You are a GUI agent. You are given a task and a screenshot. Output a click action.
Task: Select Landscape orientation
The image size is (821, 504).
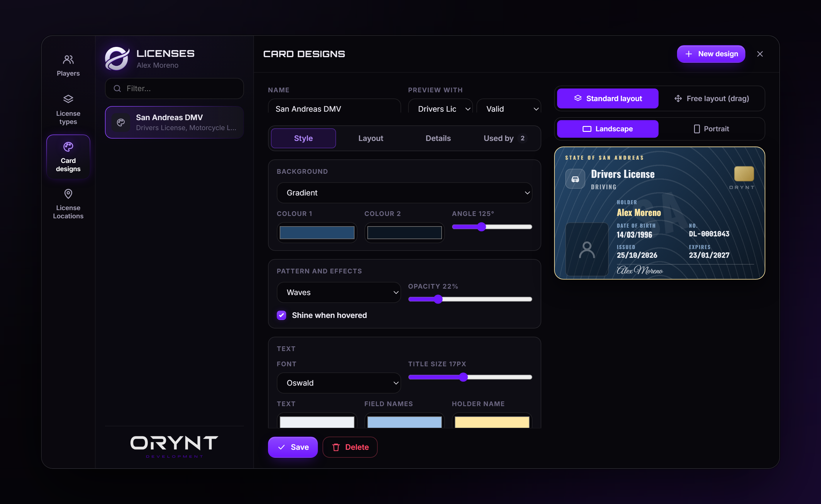(x=608, y=129)
